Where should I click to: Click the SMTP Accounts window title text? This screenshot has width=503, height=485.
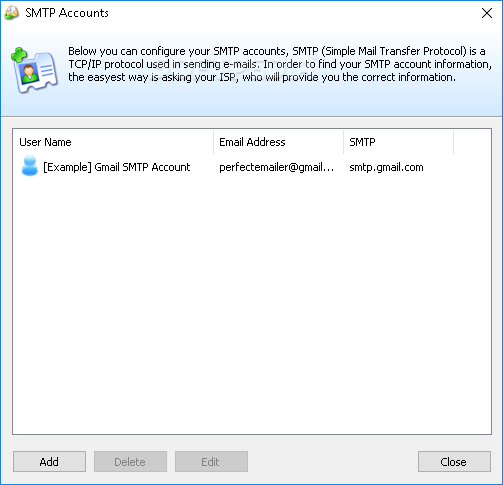pyautogui.click(x=67, y=13)
